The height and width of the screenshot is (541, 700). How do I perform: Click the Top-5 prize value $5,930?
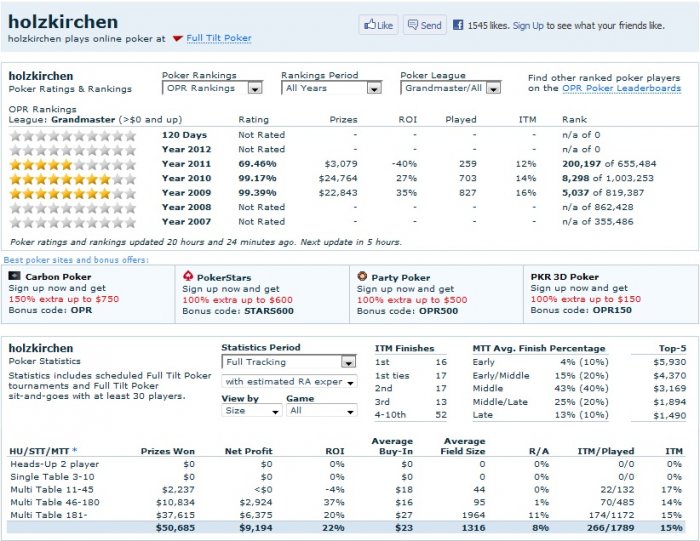[669, 362]
